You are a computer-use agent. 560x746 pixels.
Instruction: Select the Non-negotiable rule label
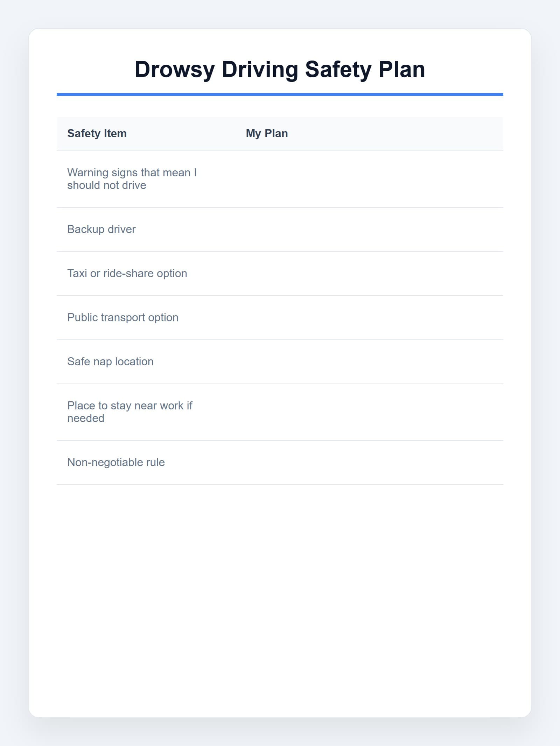[116, 462]
